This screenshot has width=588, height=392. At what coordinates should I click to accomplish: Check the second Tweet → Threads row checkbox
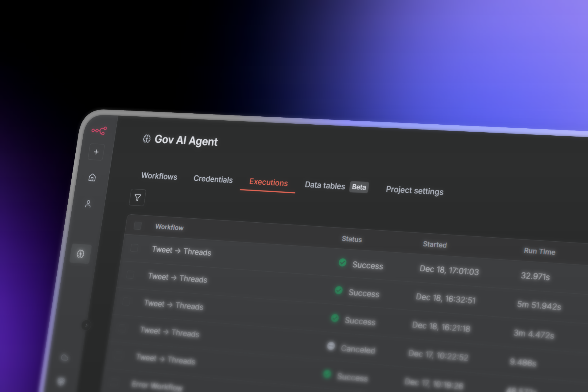tap(130, 275)
